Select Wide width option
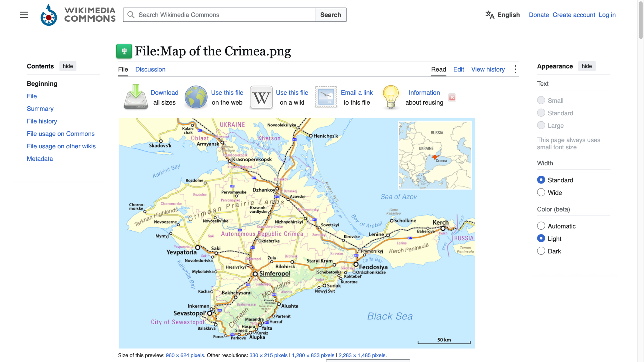Viewport: 644px width, 362px height. point(541,192)
